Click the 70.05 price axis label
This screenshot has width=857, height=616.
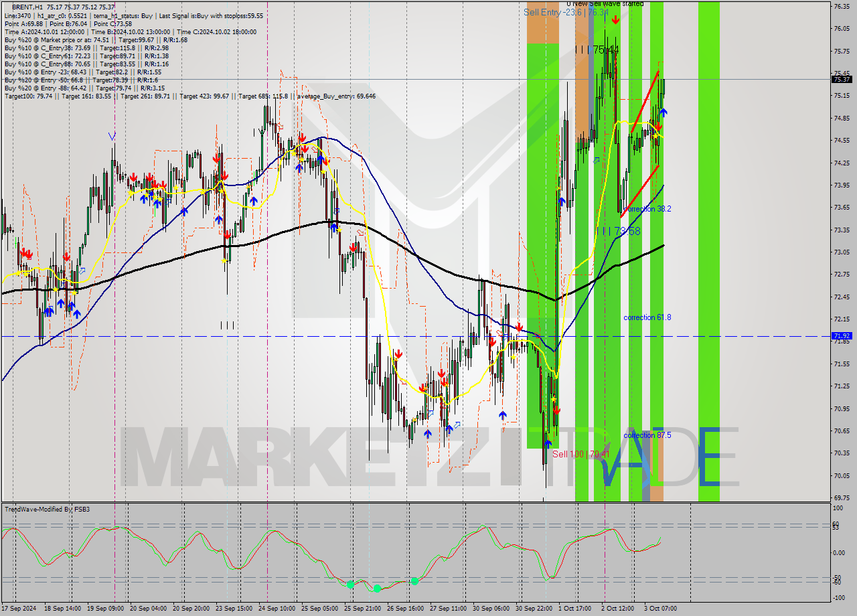[841, 475]
